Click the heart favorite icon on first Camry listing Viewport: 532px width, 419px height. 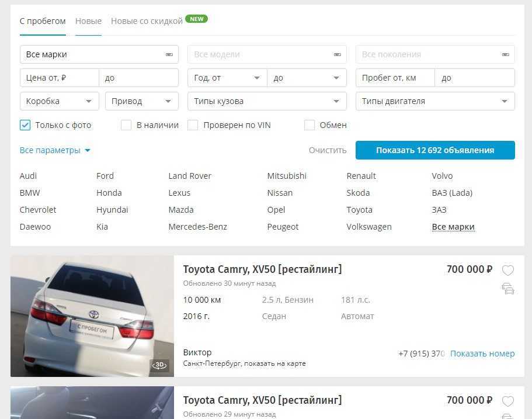[x=508, y=271]
